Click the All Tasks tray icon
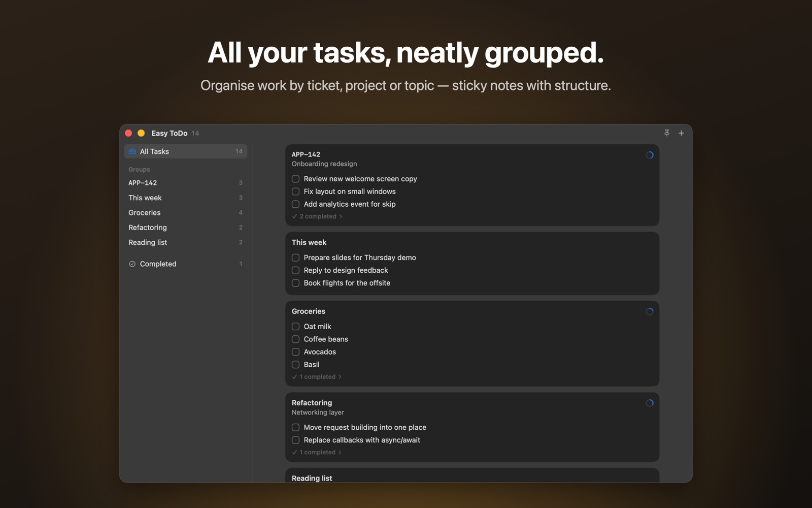Image resolution: width=812 pixels, height=508 pixels. click(x=132, y=151)
